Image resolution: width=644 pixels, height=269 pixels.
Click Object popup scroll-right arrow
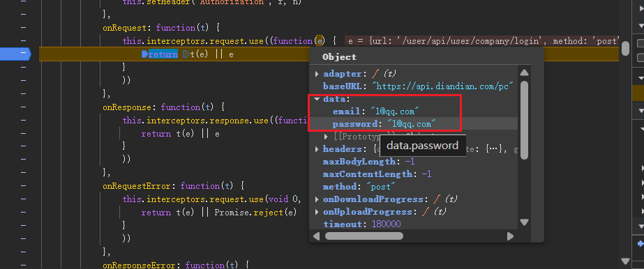point(510,236)
